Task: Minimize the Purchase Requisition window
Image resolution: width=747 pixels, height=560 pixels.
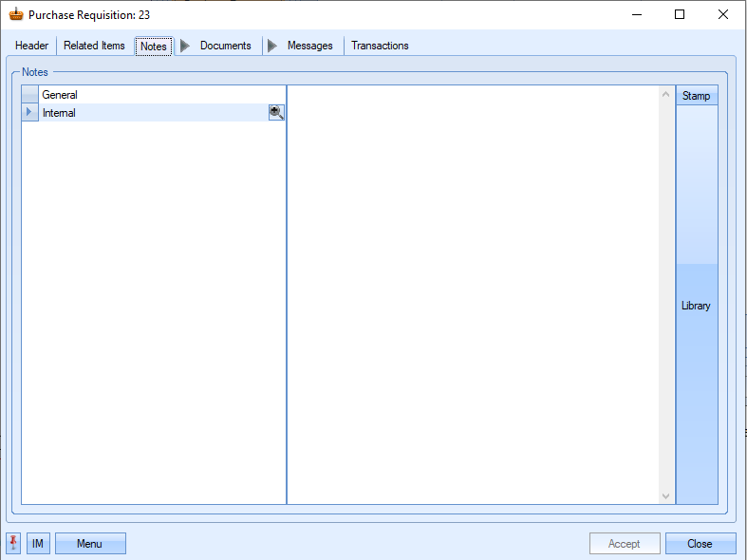Action: pyautogui.click(x=637, y=15)
